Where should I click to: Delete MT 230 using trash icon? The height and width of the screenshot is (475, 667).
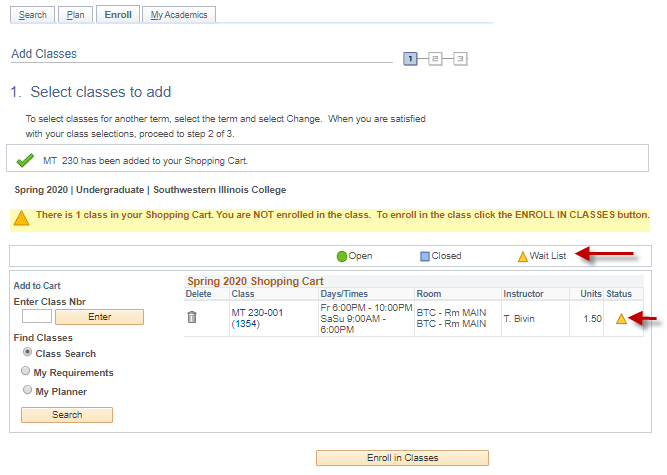click(x=193, y=317)
